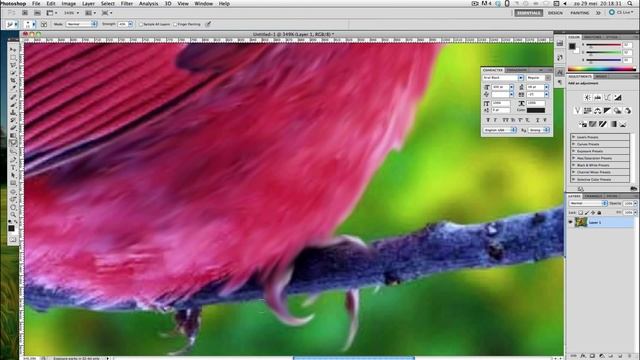Toggle lock transparent pixels in Layers panel
The width and height of the screenshot is (640, 360).
pyautogui.click(x=580, y=213)
